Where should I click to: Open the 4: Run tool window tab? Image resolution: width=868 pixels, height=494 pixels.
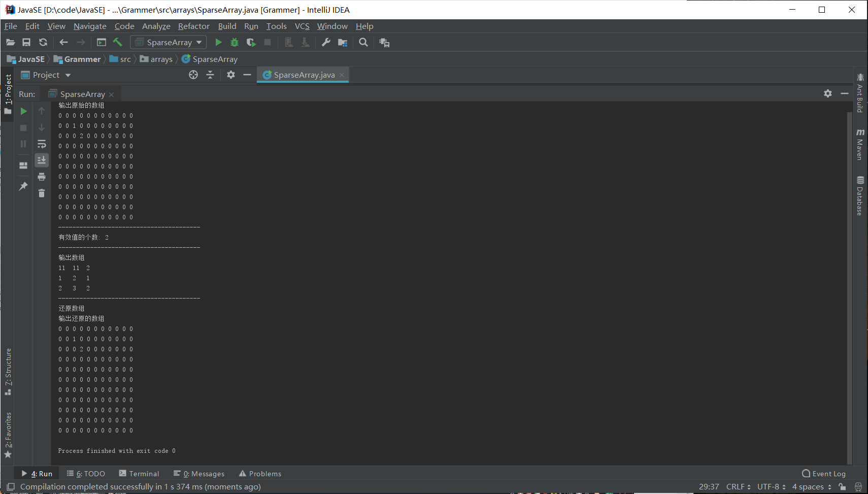pos(37,474)
